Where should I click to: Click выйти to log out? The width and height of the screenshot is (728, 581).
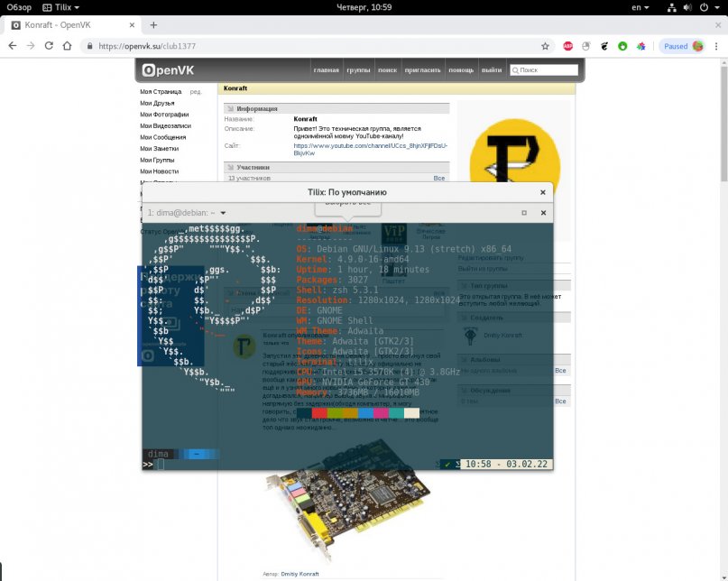[492, 70]
